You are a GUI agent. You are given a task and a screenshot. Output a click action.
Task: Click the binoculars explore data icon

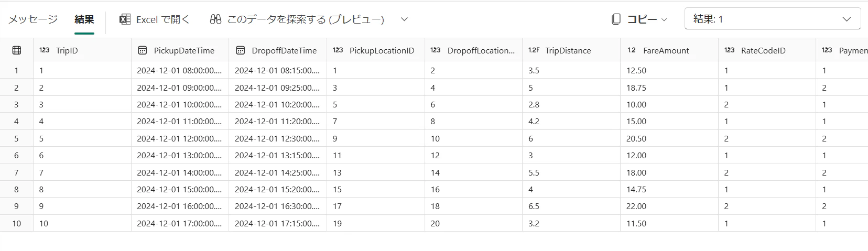point(215,19)
